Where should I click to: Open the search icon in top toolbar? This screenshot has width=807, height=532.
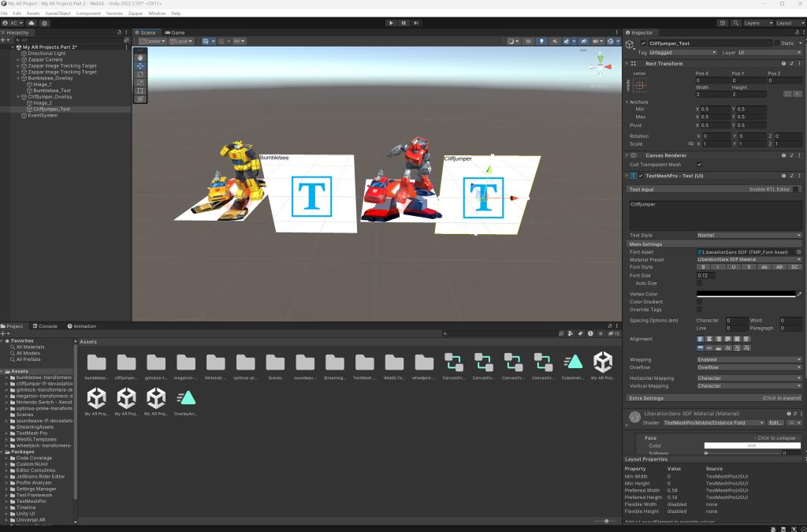pos(738,23)
